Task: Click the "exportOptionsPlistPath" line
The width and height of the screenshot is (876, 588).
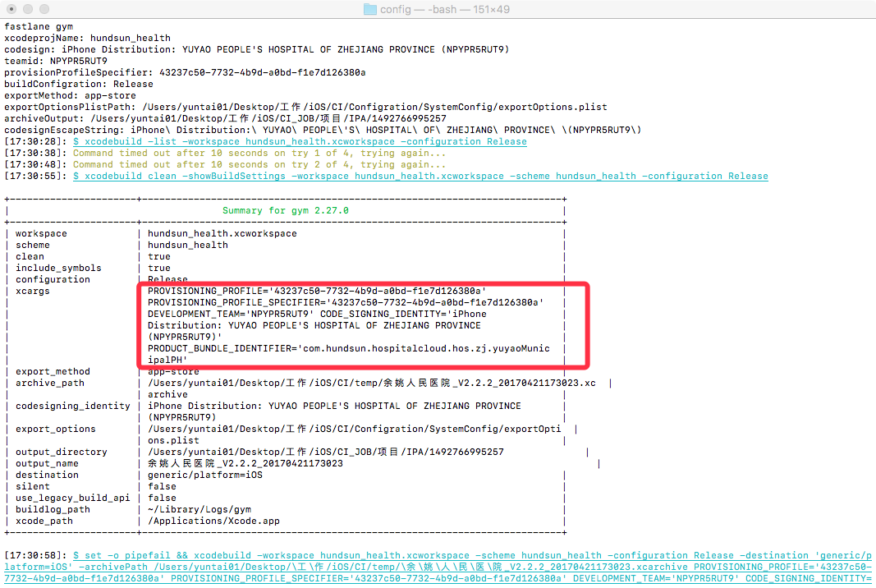Action: (305, 108)
